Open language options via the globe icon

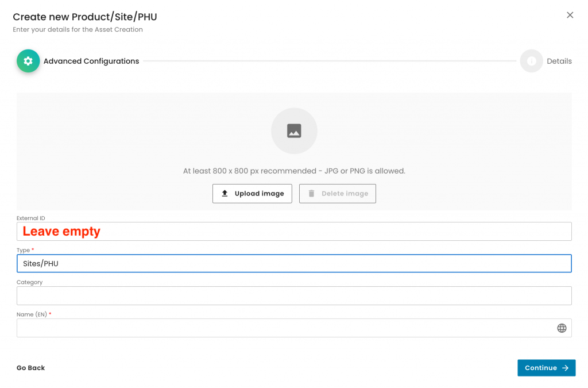562,328
